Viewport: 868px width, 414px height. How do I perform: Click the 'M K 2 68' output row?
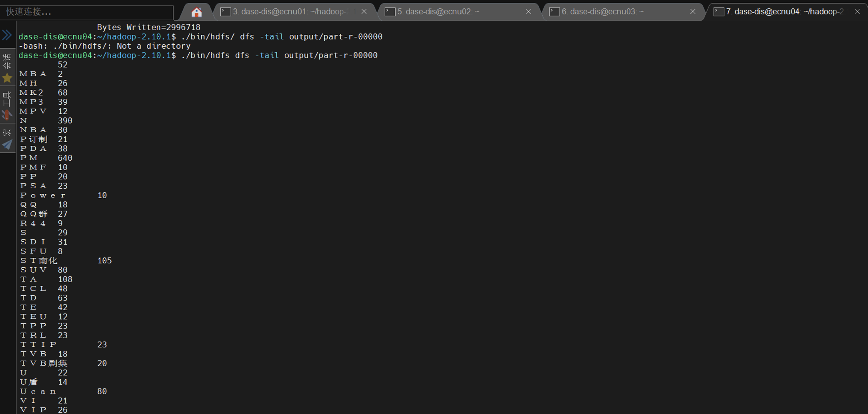coord(44,93)
